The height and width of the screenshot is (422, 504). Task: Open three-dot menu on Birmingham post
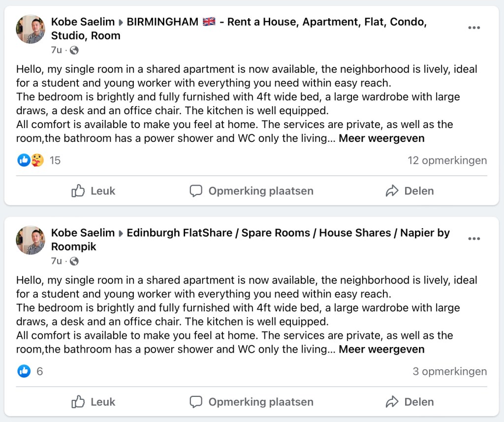474,28
